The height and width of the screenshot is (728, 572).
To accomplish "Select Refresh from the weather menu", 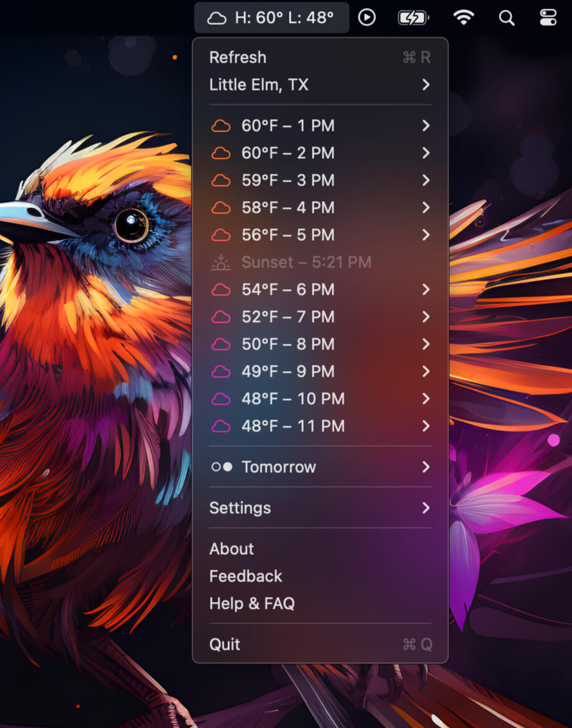I will (238, 58).
